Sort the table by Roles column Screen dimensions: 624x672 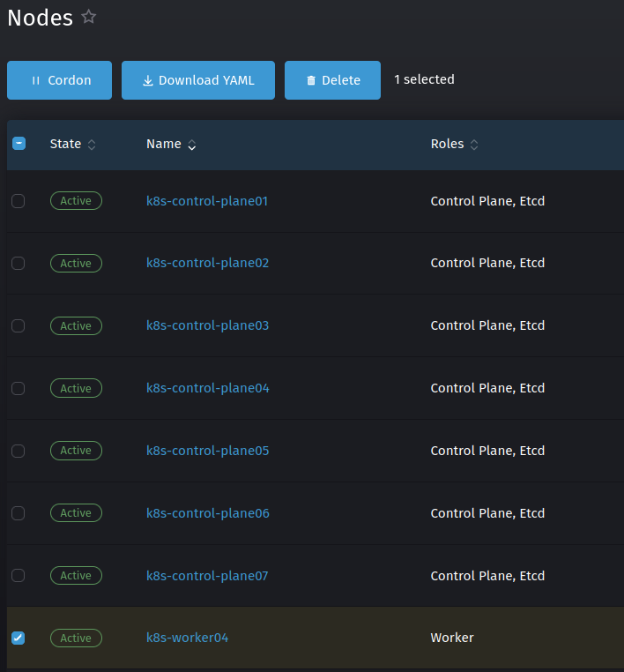454,144
